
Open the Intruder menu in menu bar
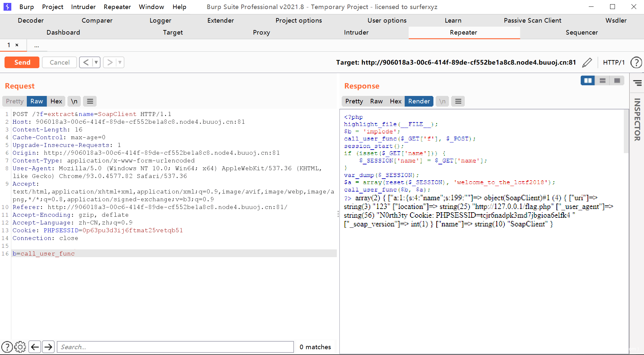coord(83,7)
